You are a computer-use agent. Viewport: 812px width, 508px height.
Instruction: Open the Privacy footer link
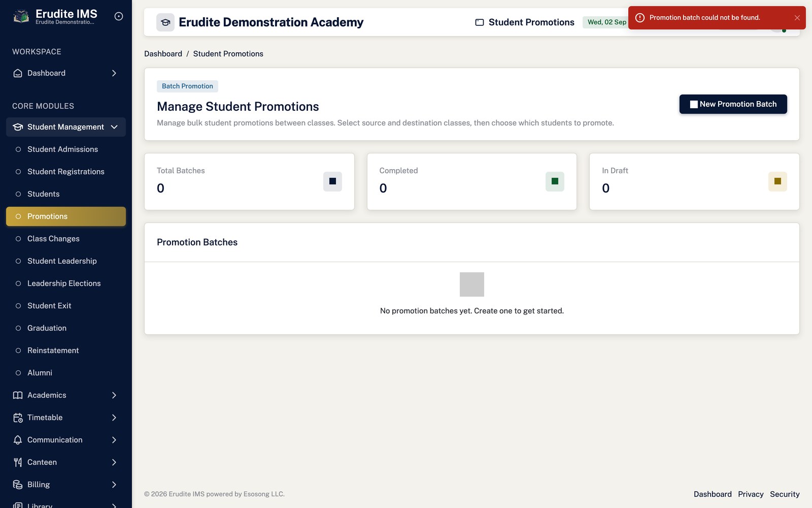pyautogui.click(x=751, y=494)
